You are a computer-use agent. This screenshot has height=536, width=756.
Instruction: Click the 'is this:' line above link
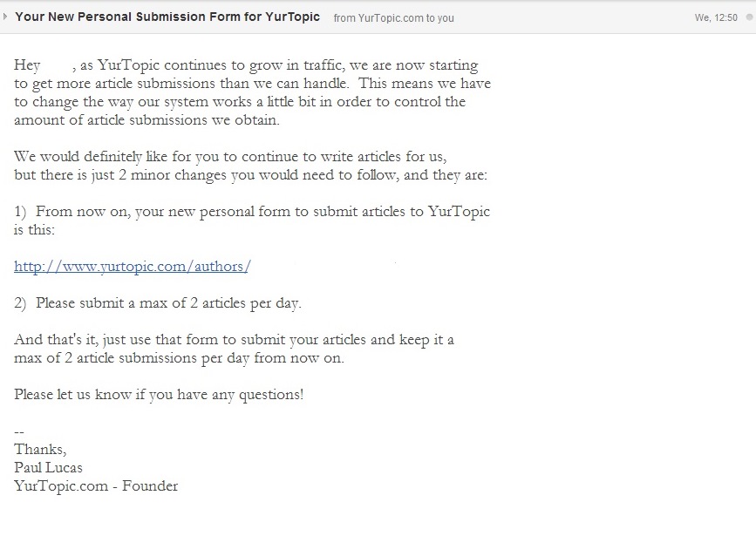[x=34, y=230]
